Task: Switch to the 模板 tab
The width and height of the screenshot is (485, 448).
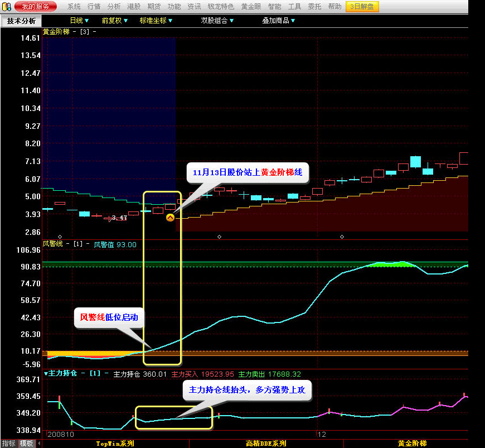Action: click(27, 444)
